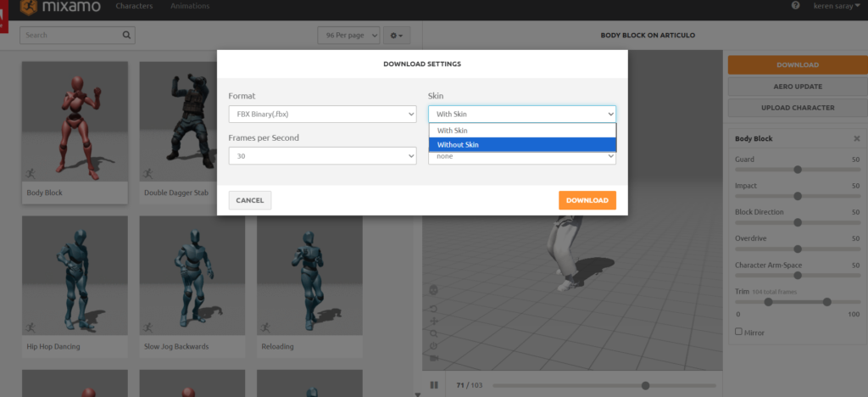
Task: Enable the Mirror checkbox
Action: 738,331
